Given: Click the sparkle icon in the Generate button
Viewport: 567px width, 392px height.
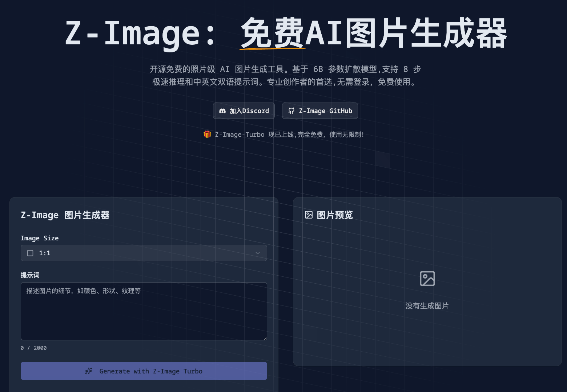Looking at the screenshot, I should pos(89,371).
